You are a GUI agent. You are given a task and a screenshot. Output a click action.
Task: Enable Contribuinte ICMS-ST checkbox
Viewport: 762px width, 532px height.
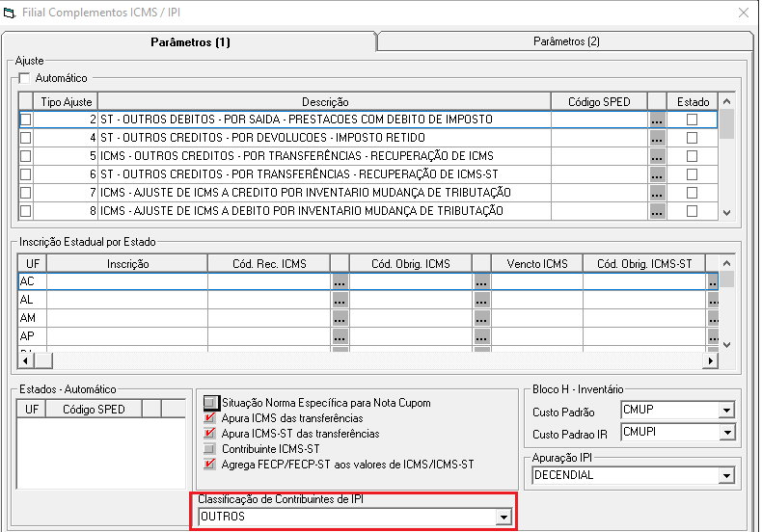point(209,449)
